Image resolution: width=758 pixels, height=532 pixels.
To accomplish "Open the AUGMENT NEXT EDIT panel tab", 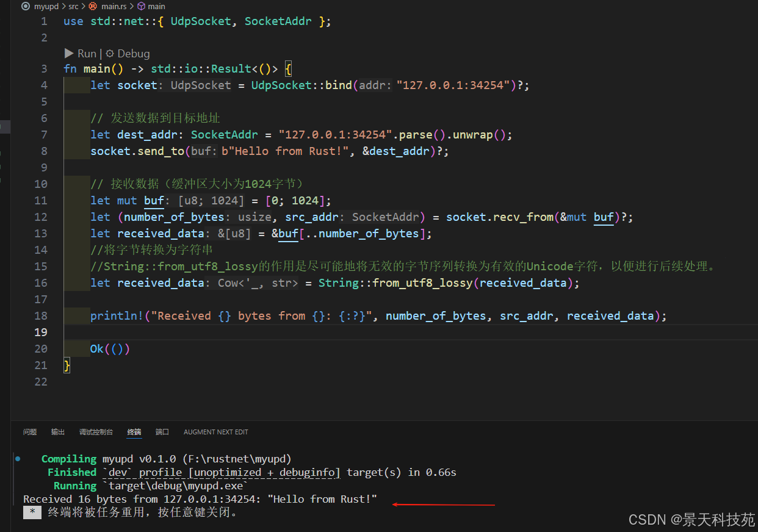I will (x=216, y=432).
